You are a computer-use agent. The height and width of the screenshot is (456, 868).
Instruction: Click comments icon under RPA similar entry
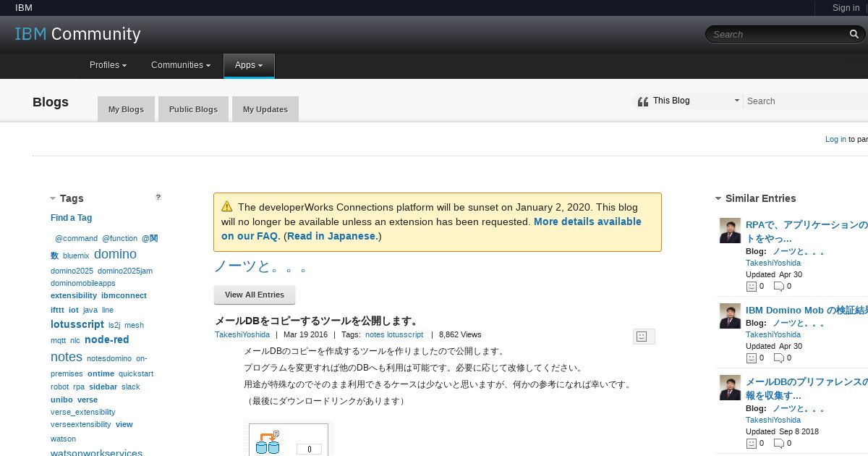click(x=778, y=286)
